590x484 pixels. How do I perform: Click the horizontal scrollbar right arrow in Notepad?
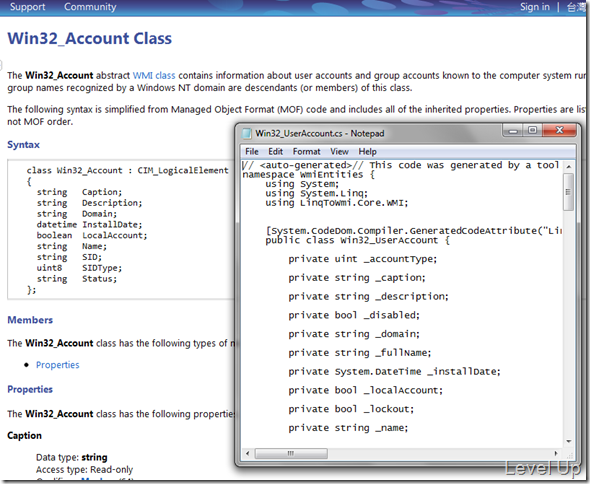coord(556,453)
